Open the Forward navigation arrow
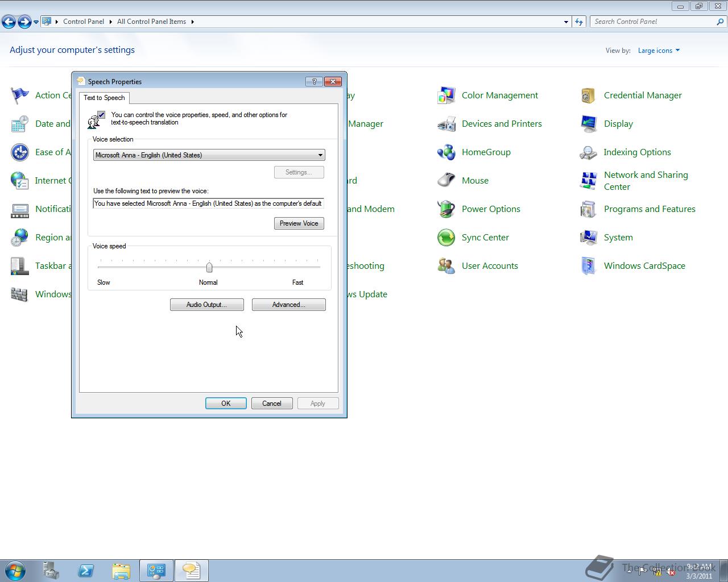 pyautogui.click(x=24, y=22)
